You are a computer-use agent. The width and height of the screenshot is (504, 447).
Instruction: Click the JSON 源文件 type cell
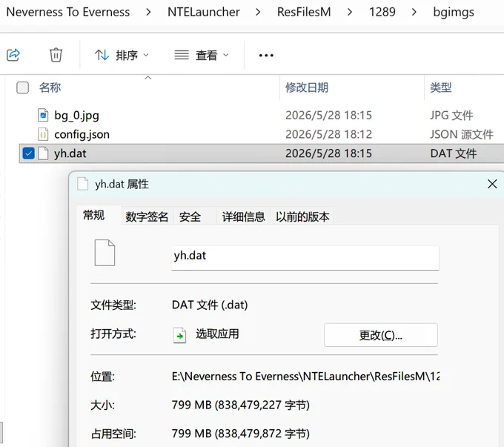462,134
